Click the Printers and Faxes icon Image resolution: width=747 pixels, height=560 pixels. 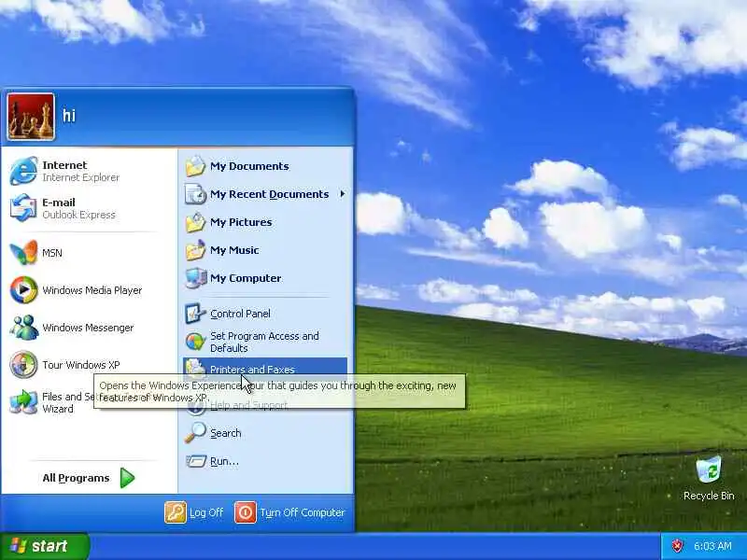195,367
